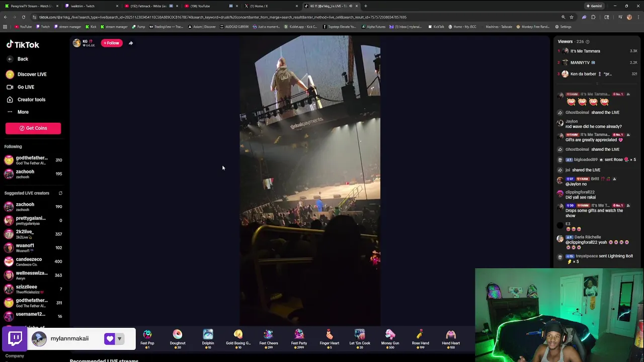Switch to iwalktrim Twitch browser tab
This screenshot has height=362, width=644.
point(92,6)
